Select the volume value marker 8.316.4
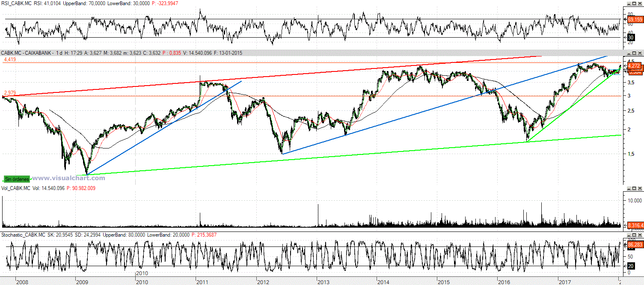This screenshot has height=285, width=644. (x=635, y=225)
